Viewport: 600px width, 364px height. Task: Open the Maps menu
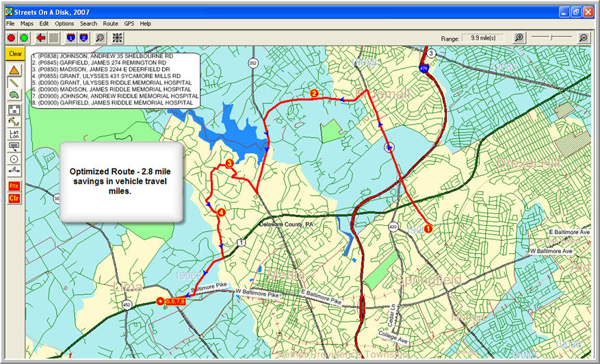[x=27, y=24]
